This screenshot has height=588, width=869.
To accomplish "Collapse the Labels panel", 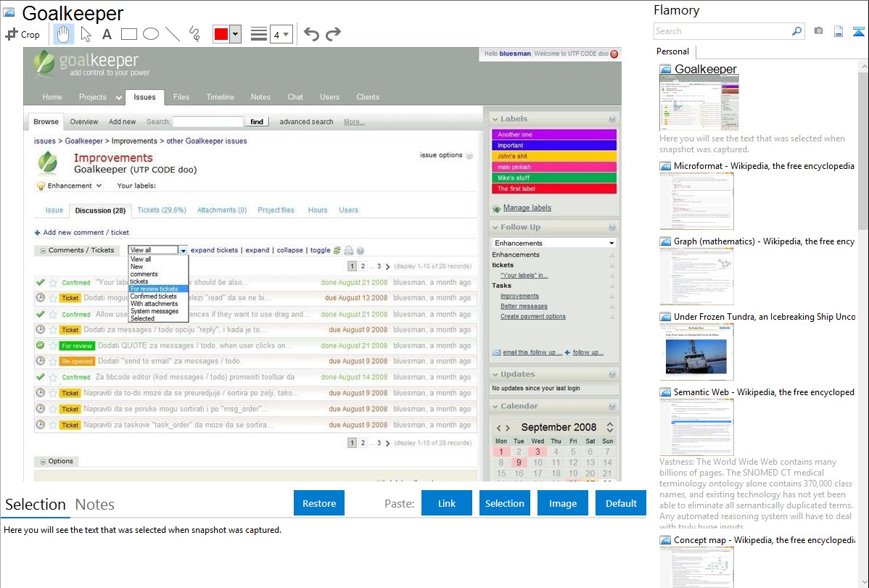I will 495,119.
